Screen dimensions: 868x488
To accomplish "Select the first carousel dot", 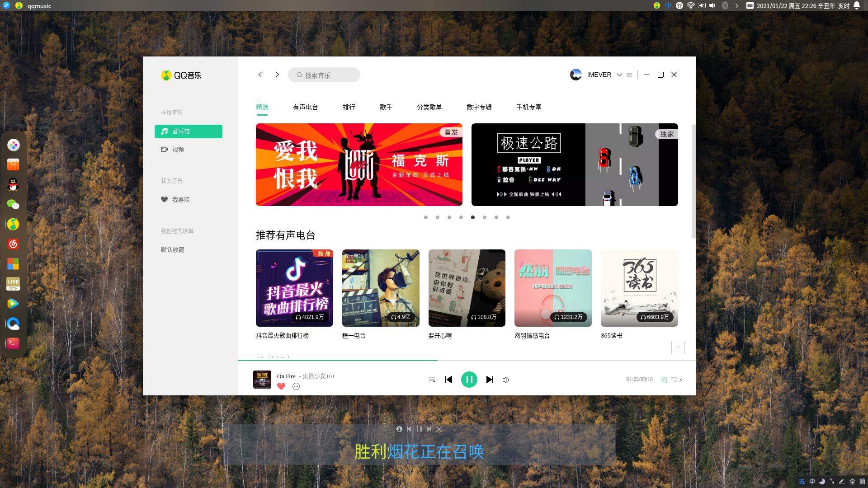I will tap(426, 217).
